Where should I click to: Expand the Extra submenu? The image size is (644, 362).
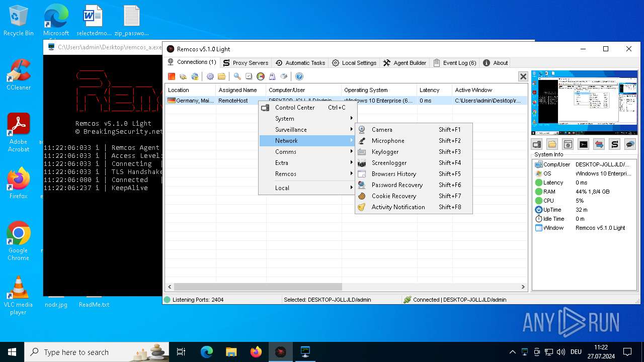[307, 163]
